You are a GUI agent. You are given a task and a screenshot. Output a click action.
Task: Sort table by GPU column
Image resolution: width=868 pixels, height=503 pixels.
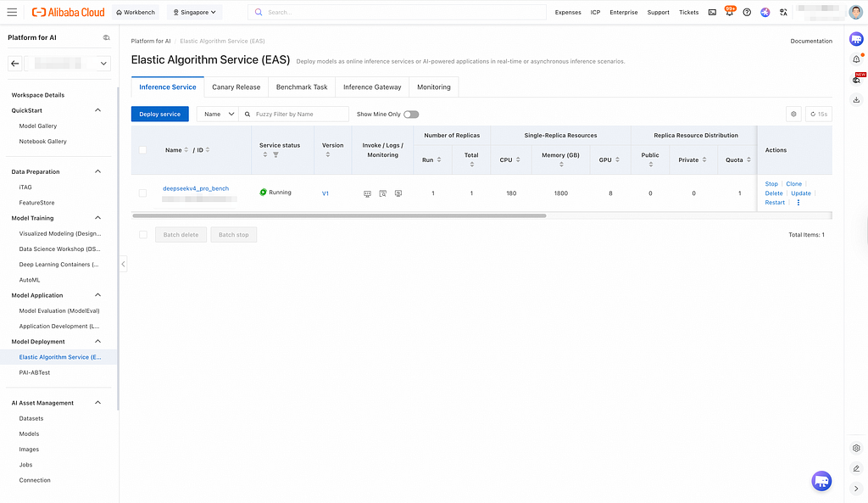[x=617, y=159]
